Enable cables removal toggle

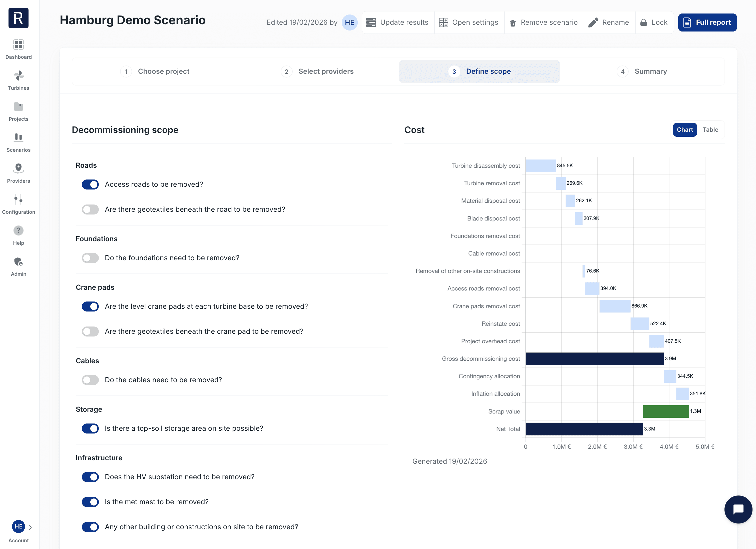(x=90, y=380)
